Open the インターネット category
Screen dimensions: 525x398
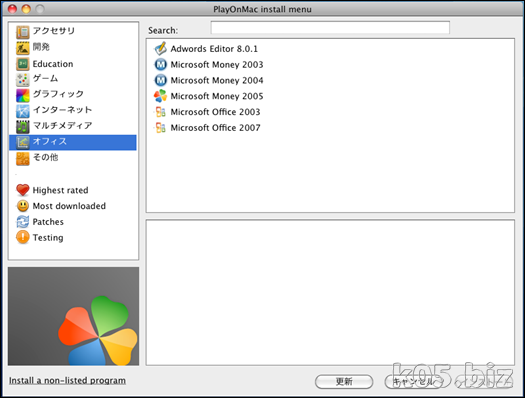tap(62, 110)
